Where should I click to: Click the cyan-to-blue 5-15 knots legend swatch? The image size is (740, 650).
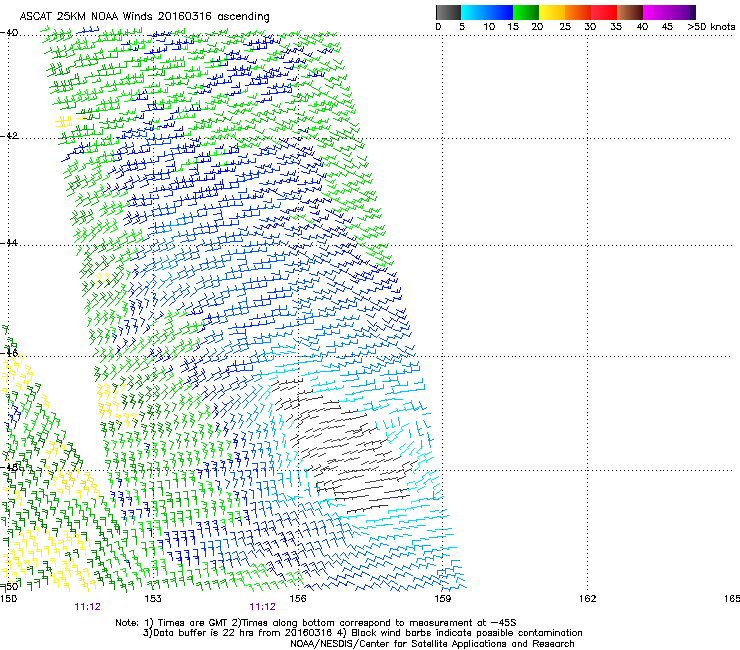[x=487, y=12]
